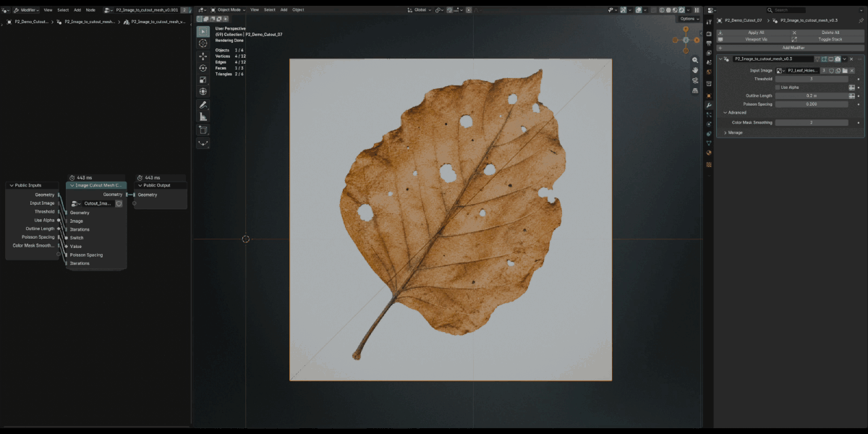868x434 pixels.
Task: Open the Object properties tab
Action: pos(708,95)
